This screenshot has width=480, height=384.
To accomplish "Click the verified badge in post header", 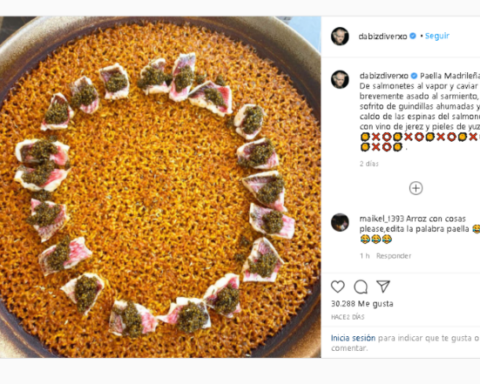I will [x=413, y=36].
